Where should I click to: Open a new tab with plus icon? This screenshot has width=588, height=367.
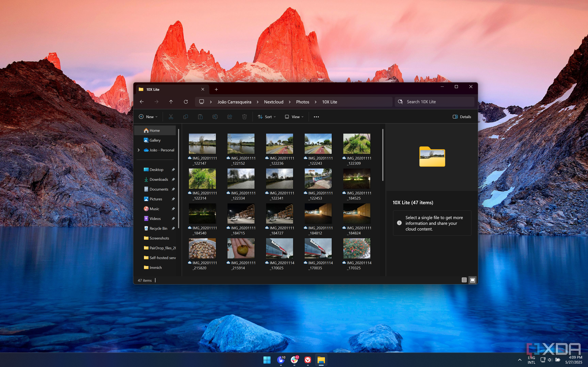216,89
